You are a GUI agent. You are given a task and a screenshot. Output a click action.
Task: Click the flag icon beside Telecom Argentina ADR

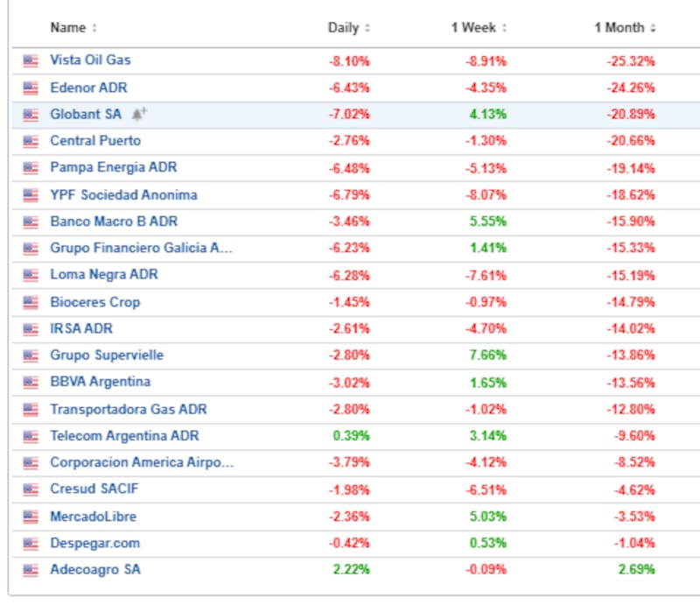[31, 436]
